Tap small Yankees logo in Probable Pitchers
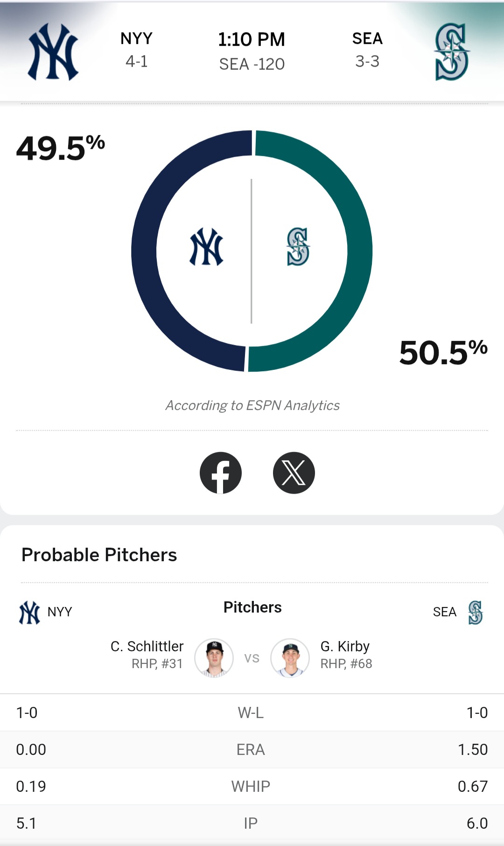504x846 pixels. [29, 613]
